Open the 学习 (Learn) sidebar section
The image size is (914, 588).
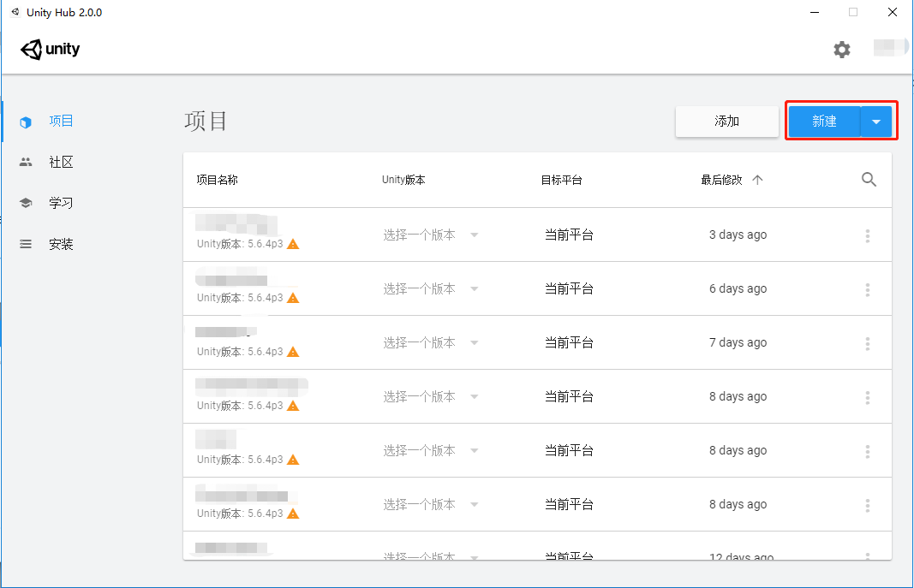coord(61,203)
